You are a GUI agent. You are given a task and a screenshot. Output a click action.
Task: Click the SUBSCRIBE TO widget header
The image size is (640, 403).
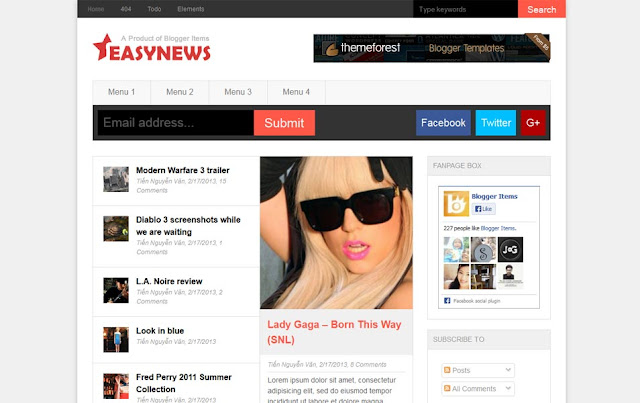pyautogui.click(x=489, y=339)
